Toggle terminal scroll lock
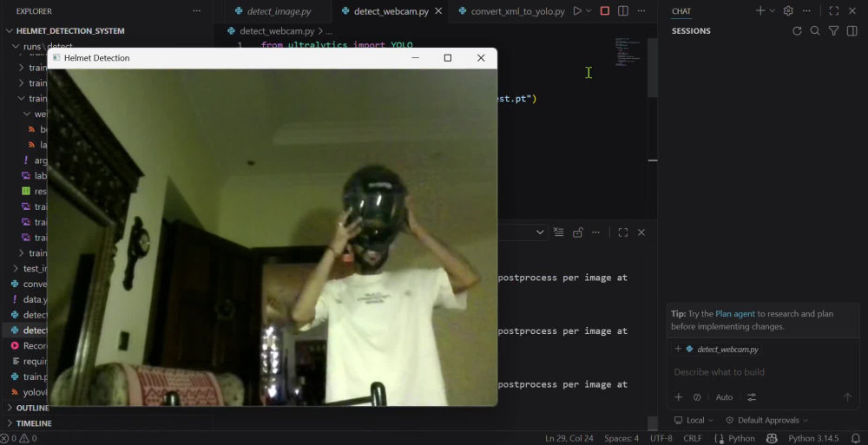Viewport: 868px width, 445px height. 577,232
